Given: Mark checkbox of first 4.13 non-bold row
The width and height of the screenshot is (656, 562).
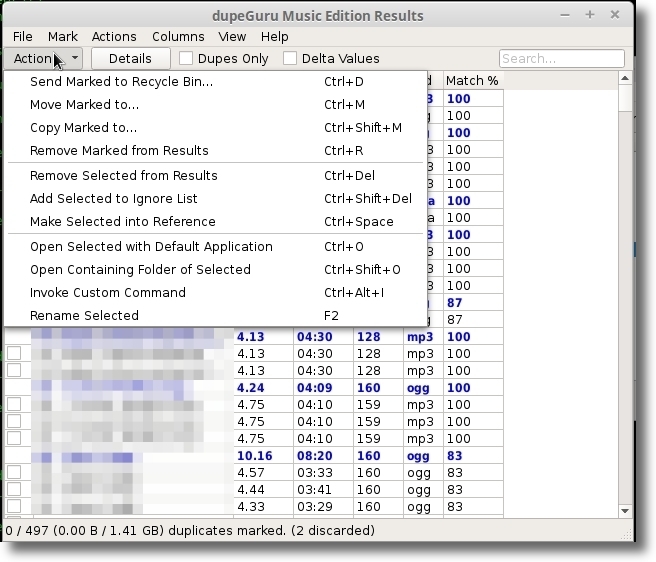Looking at the screenshot, I should click(14, 354).
